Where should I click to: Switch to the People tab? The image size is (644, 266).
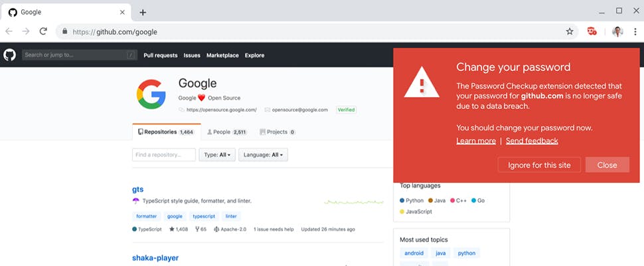point(227,132)
